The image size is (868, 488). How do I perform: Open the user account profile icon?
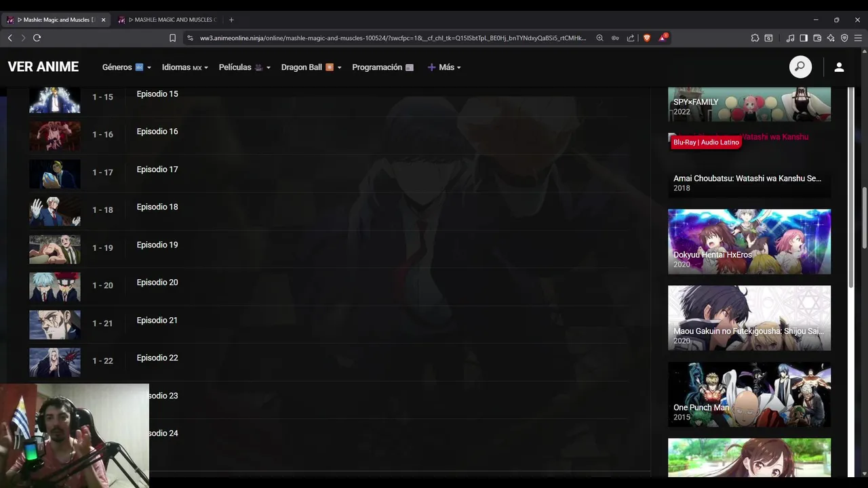pos(839,67)
